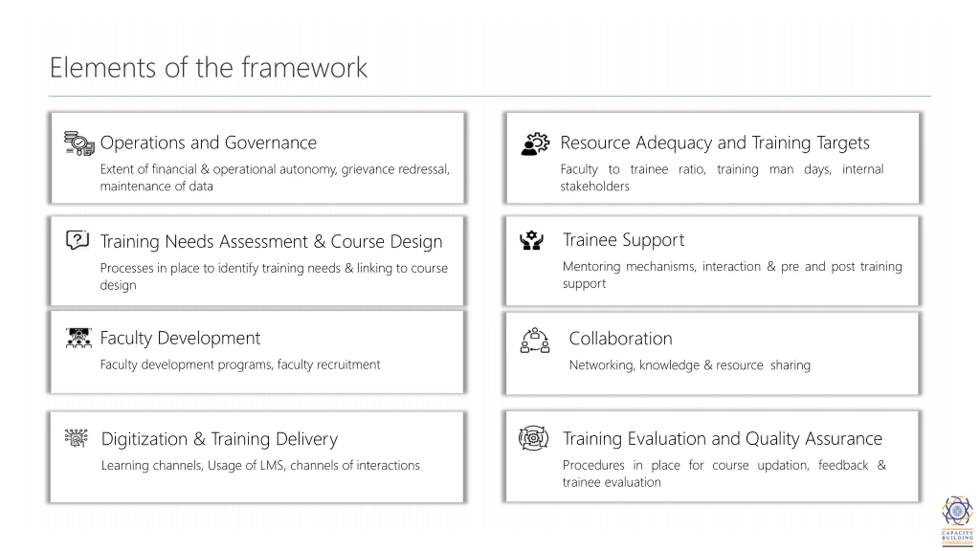The image size is (980, 551).
Task: Click 'Resource Adequacy and Training Targets' heading
Action: [715, 143]
